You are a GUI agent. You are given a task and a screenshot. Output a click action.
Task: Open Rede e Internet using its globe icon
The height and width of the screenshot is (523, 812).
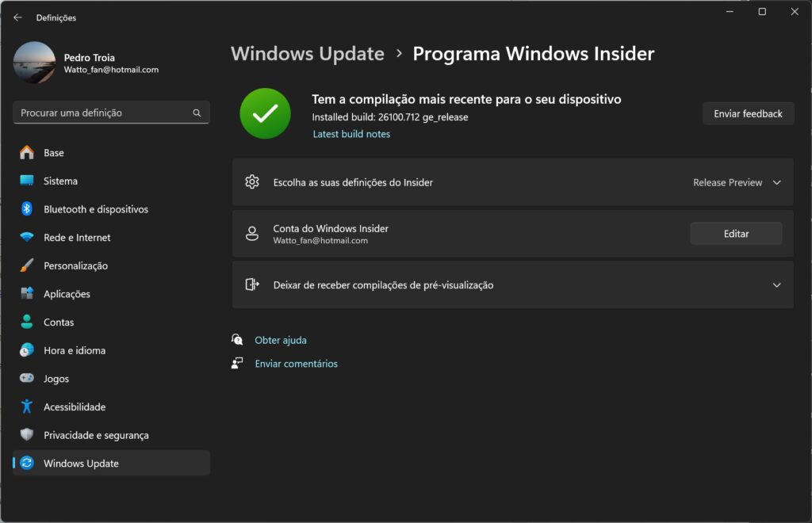click(x=29, y=237)
